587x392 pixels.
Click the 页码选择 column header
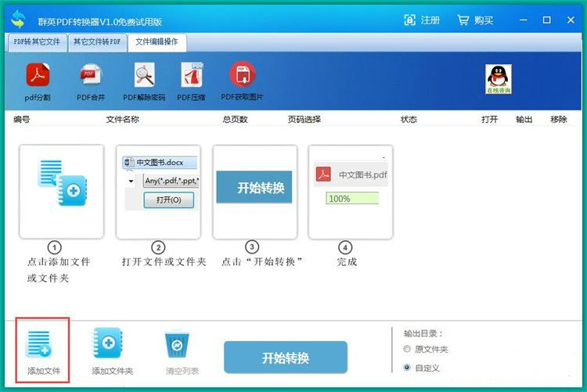(x=304, y=120)
